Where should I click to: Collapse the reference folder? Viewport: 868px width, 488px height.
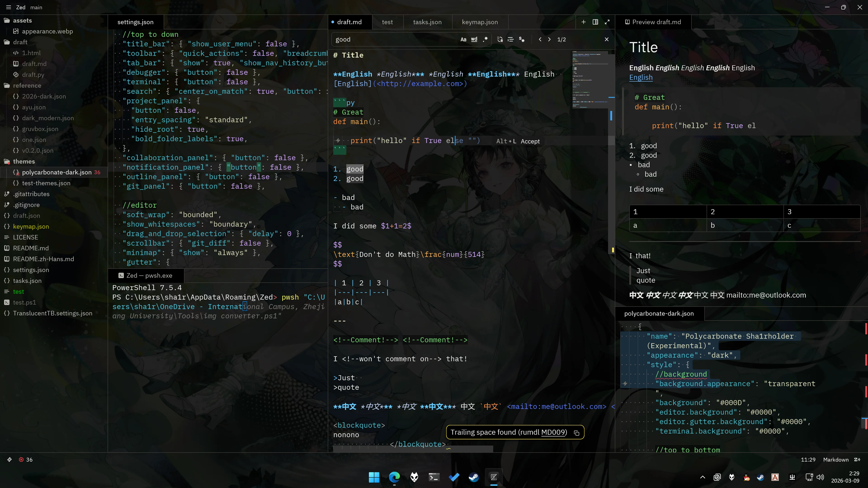[x=54, y=86]
